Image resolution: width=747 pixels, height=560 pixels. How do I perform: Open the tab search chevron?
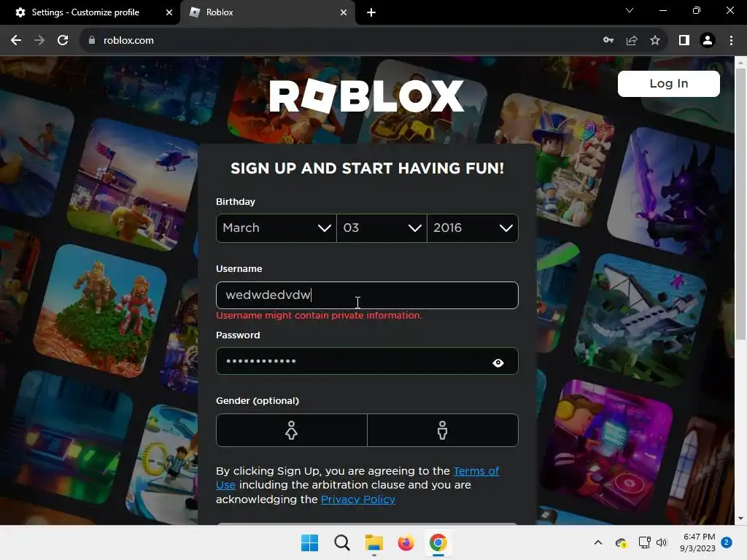click(x=630, y=10)
